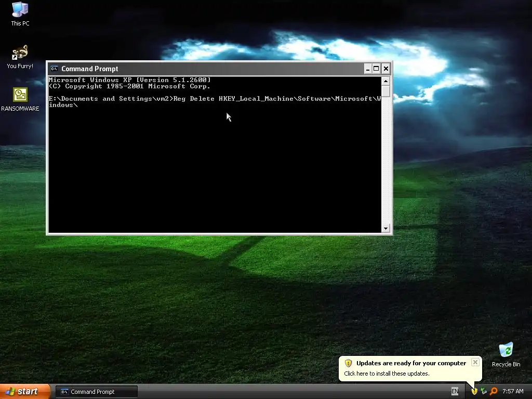Click the Command Prompt title bar icon

tap(54, 69)
